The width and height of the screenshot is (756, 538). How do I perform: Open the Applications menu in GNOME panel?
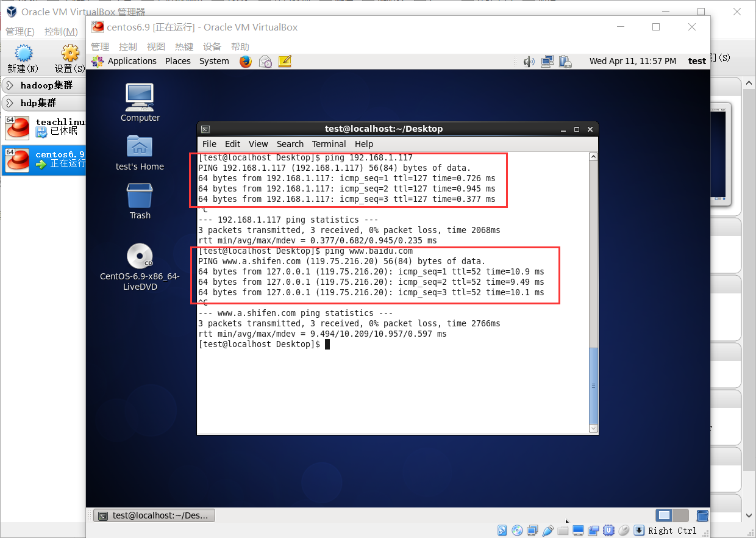pos(132,61)
